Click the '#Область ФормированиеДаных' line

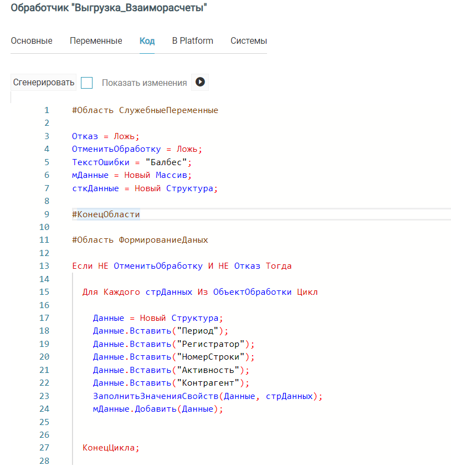coord(140,240)
